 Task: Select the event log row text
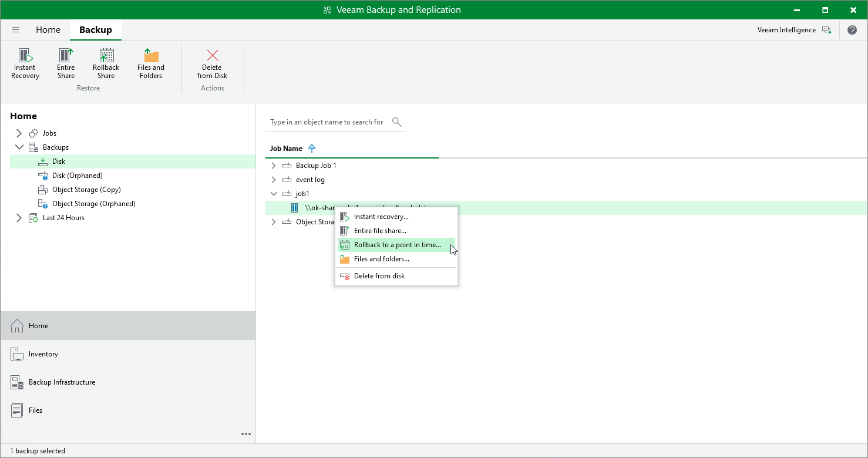[310, 180]
